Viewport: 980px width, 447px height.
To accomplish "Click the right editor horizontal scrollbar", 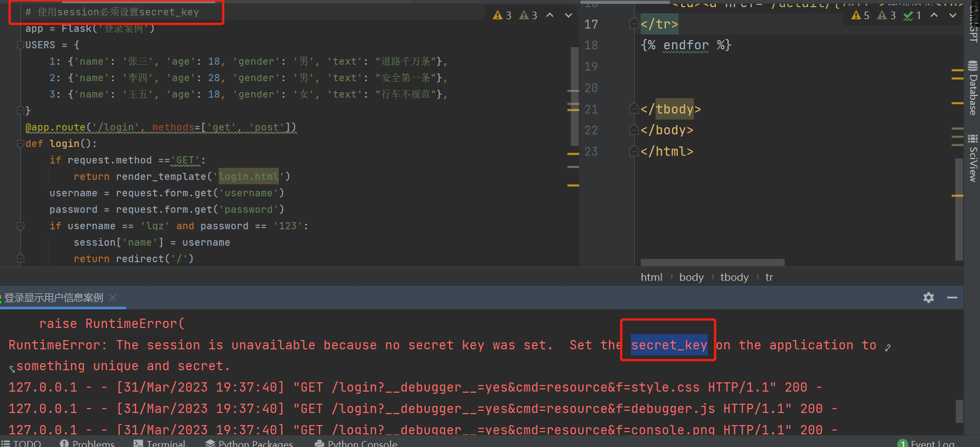I will [712, 263].
